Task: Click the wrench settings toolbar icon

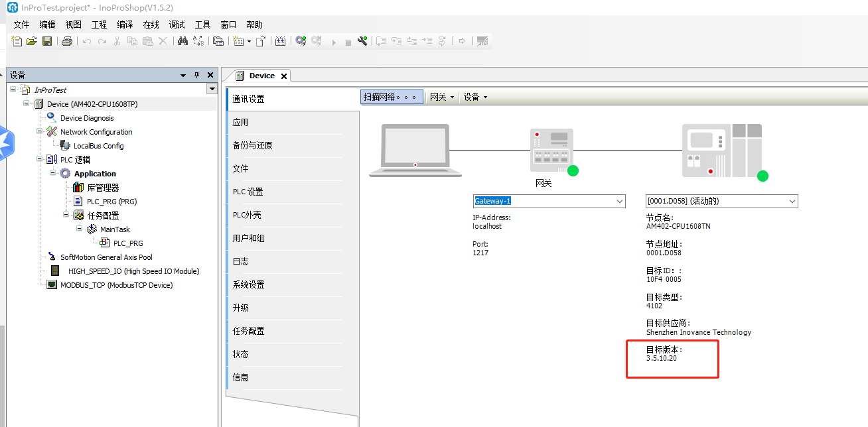Action: pos(362,40)
